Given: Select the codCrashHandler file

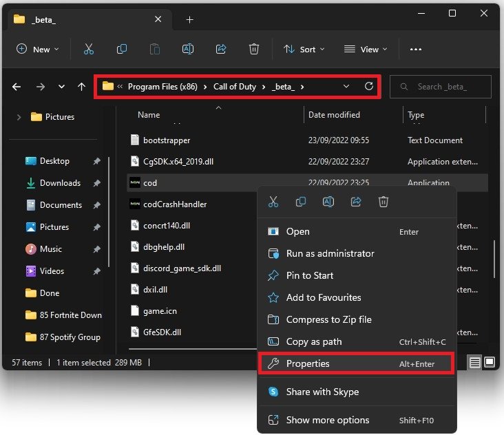Looking at the screenshot, I should click(x=174, y=204).
